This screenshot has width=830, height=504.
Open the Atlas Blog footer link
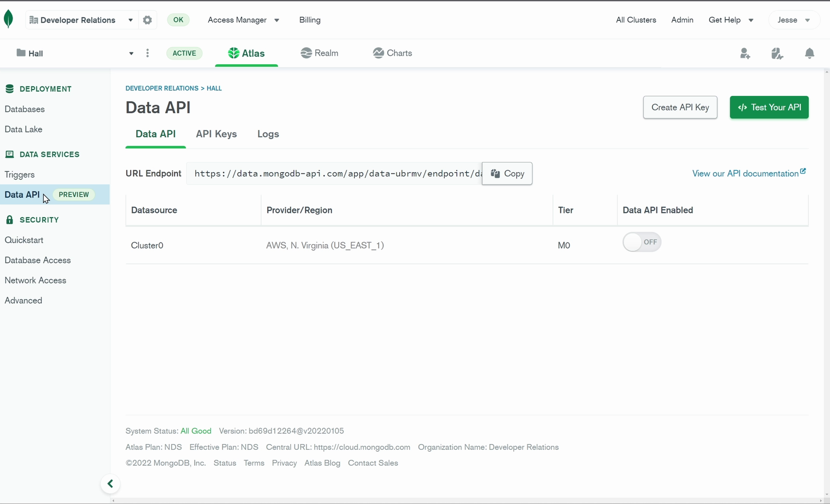tap(322, 463)
